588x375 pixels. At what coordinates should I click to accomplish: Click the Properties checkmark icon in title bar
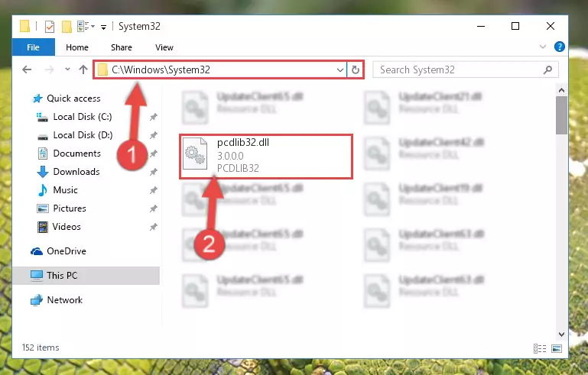pos(50,27)
